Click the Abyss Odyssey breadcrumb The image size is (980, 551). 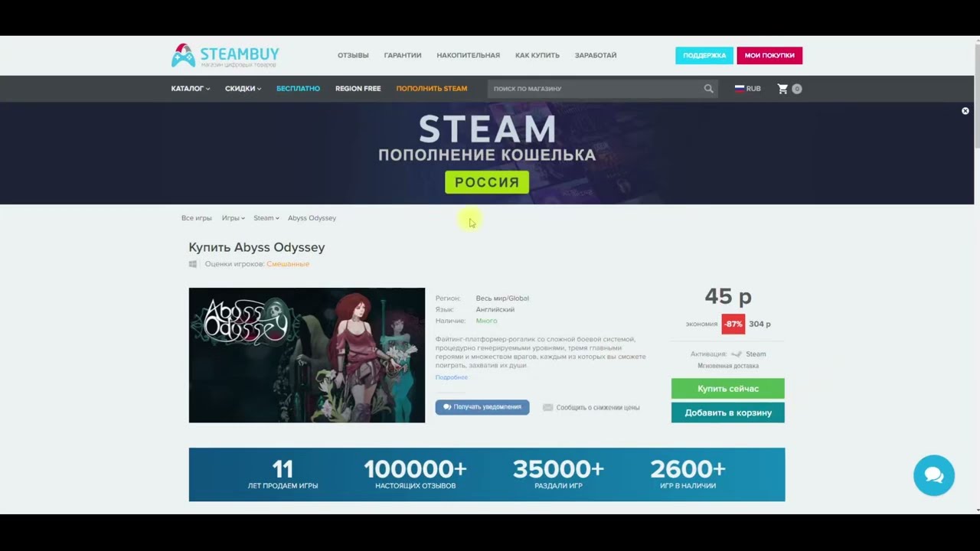click(312, 218)
